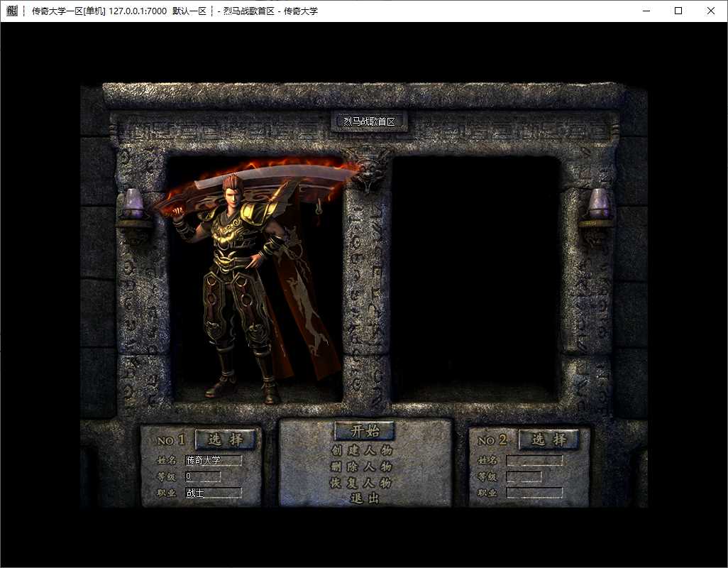728x568 pixels.
Task: Minimize the game window
Action: click(646, 11)
